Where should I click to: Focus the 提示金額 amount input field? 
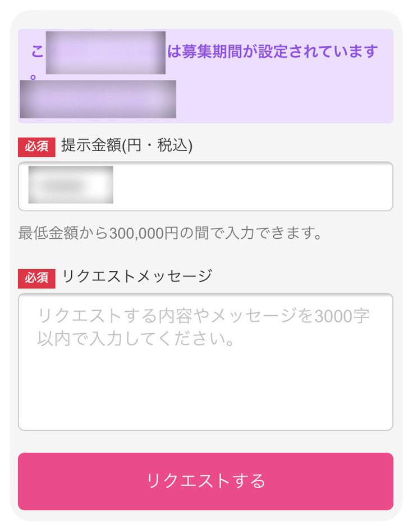click(x=205, y=186)
